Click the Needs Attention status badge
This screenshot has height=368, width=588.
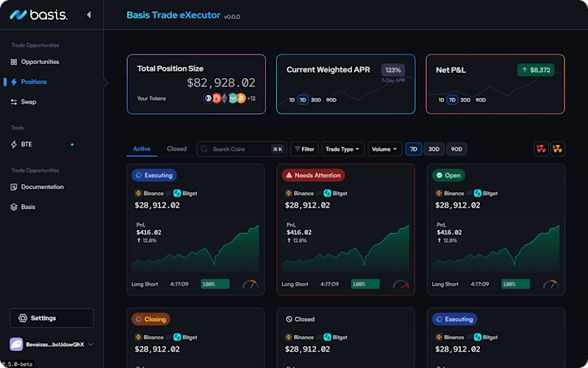click(314, 175)
